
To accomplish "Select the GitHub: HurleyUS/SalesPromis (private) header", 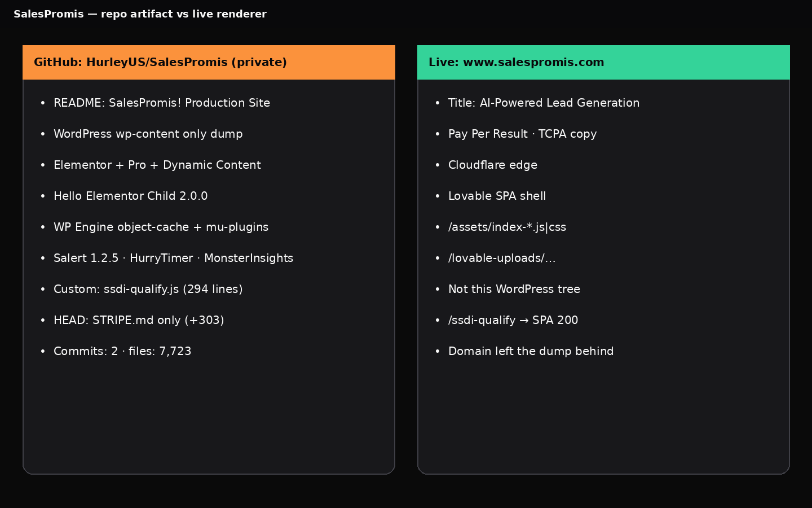I will [209, 62].
